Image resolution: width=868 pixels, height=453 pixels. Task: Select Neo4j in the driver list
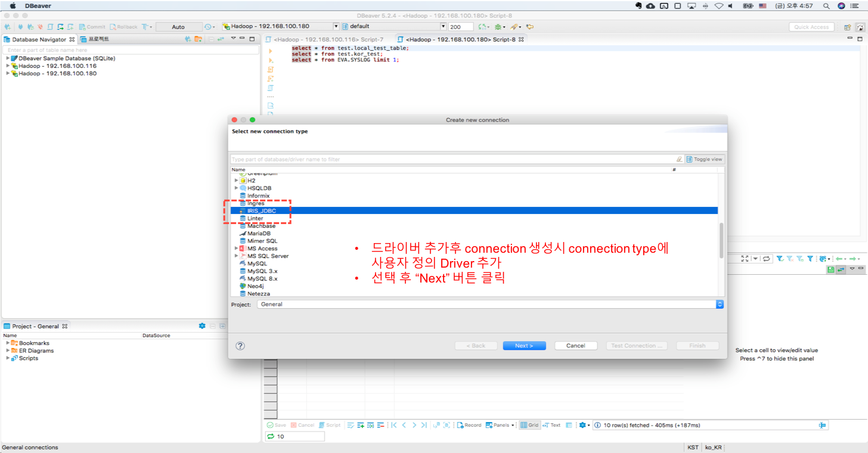pos(255,286)
